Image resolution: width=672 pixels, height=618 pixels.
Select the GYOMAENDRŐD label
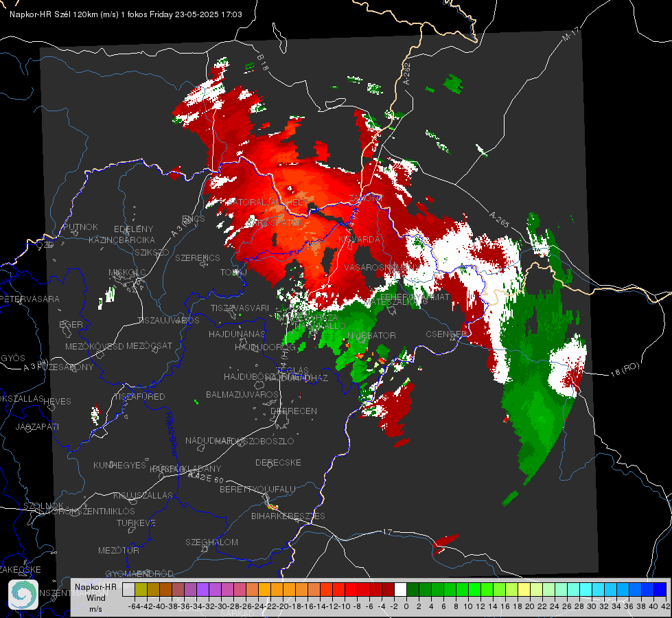[139, 573]
